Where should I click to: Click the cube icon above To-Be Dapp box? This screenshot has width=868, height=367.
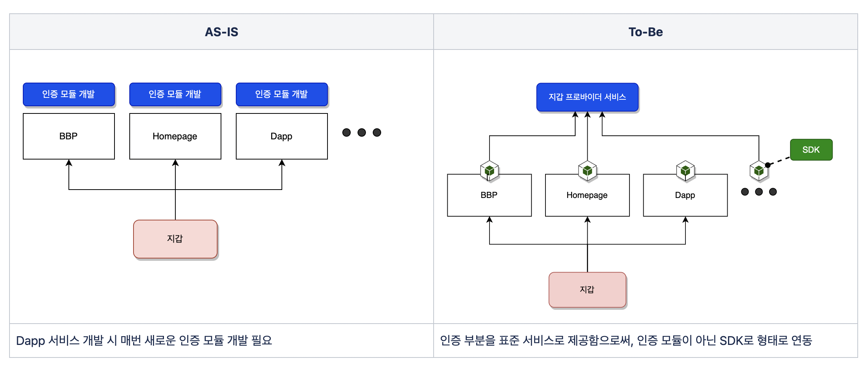(x=685, y=171)
